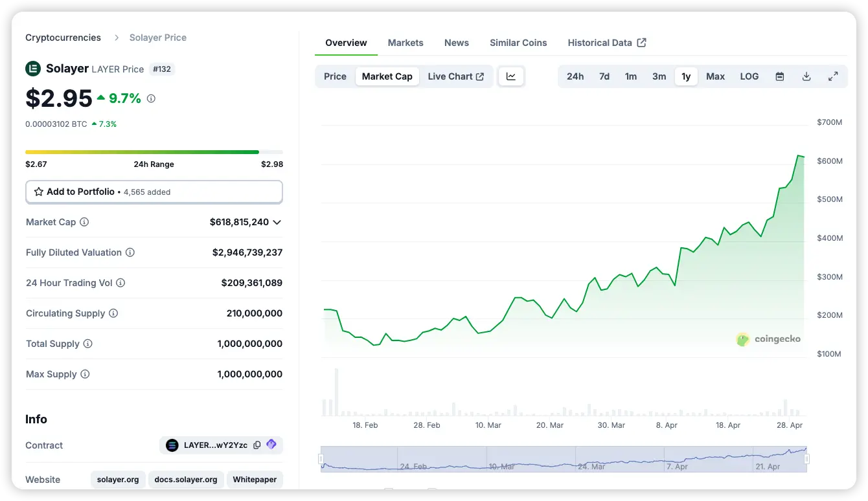Download chart data icon
The height and width of the screenshot is (501, 868).
tap(806, 76)
